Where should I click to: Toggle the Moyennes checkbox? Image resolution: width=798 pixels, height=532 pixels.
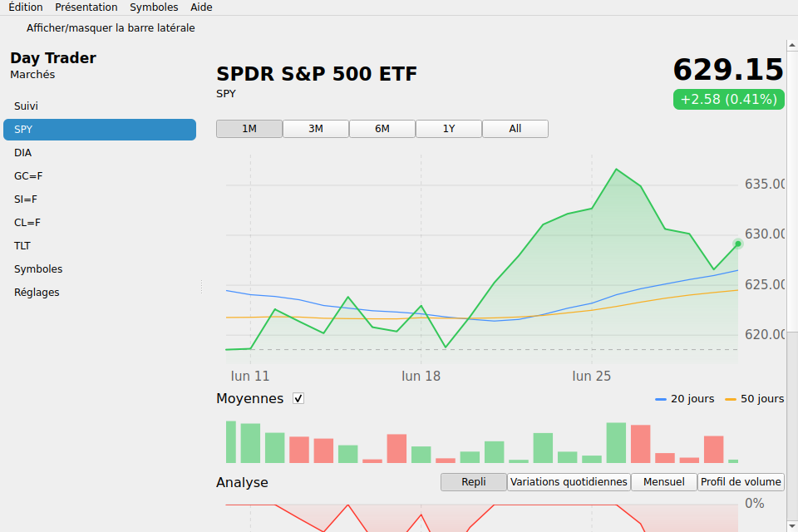click(x=298, y=399)
